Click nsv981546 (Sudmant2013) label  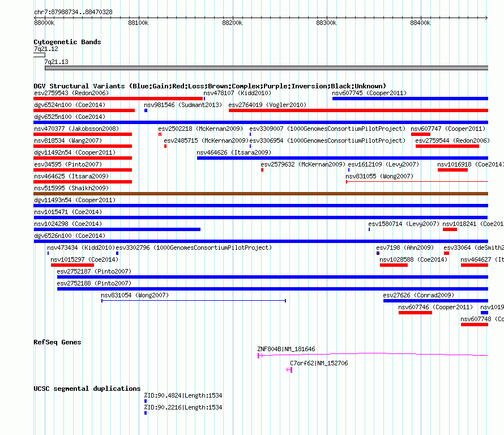click(183, 105)
